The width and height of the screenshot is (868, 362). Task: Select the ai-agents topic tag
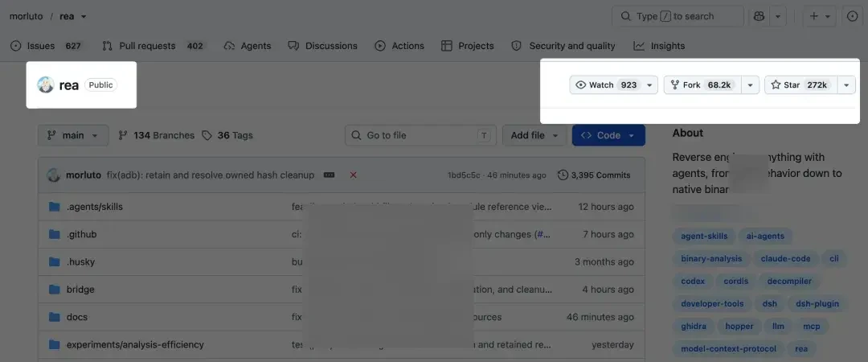765,237
